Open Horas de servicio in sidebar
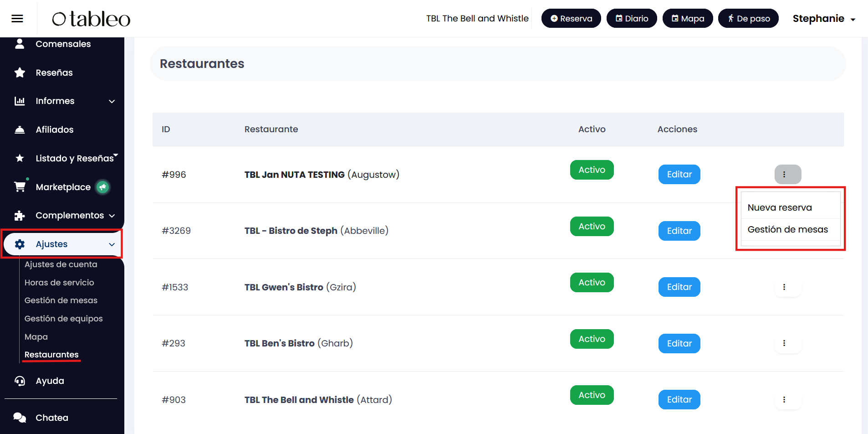Image resolution: width=868 pixels, height=434 pixels. tap(59, 283)
